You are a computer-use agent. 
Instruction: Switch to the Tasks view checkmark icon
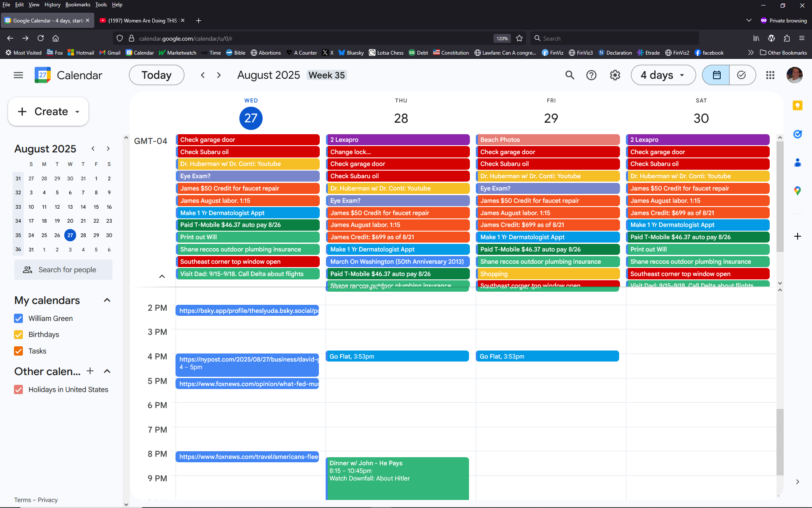pos(742,75)
